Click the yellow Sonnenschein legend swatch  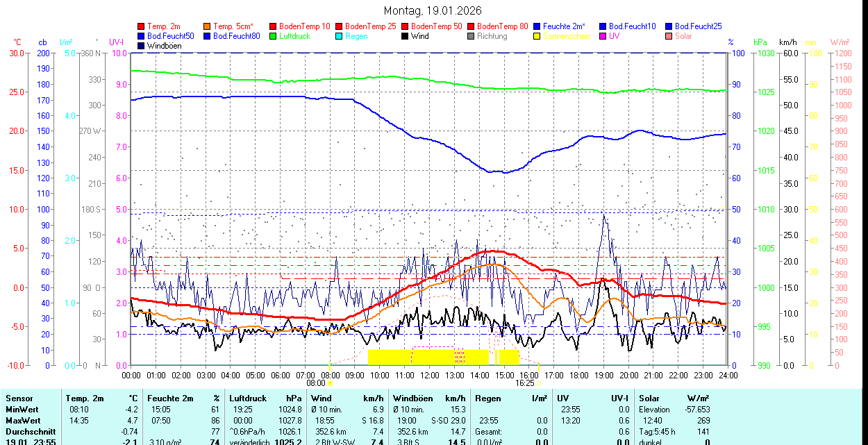pos(537,36)
